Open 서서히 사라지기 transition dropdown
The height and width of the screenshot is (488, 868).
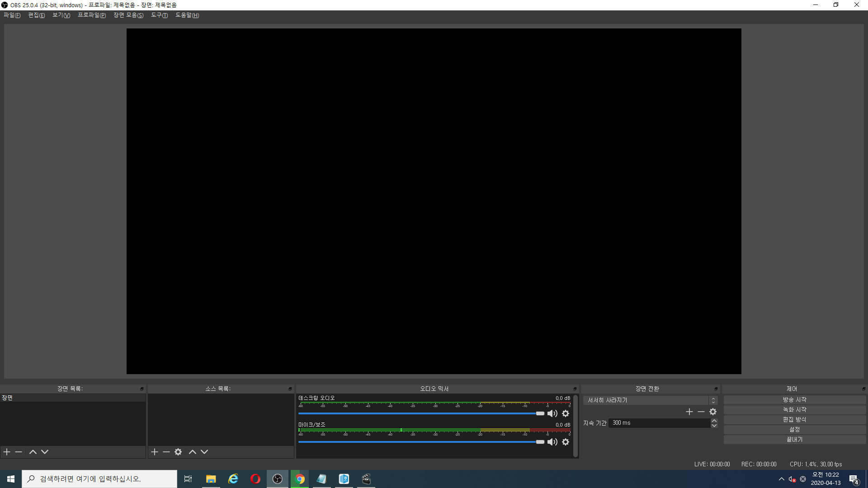pos(650,400)
